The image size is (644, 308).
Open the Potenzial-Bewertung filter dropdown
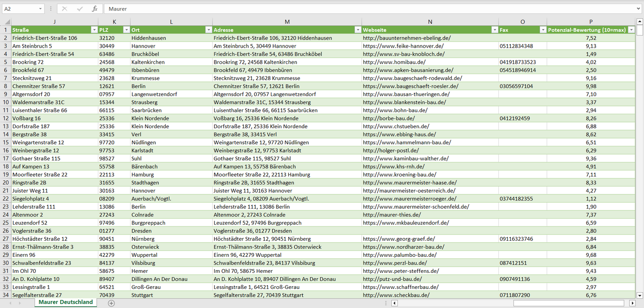pyautogui.click(x=631, y=30)
